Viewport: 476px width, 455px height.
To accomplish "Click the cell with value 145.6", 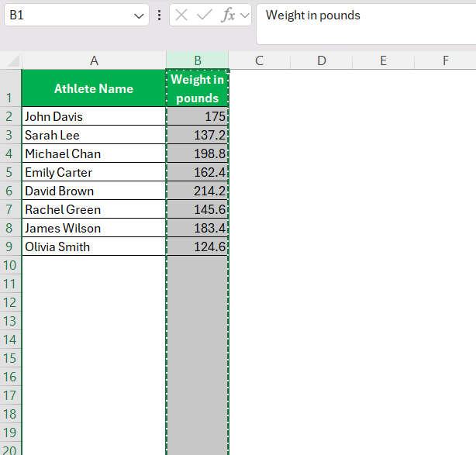I will coord(198,209).
